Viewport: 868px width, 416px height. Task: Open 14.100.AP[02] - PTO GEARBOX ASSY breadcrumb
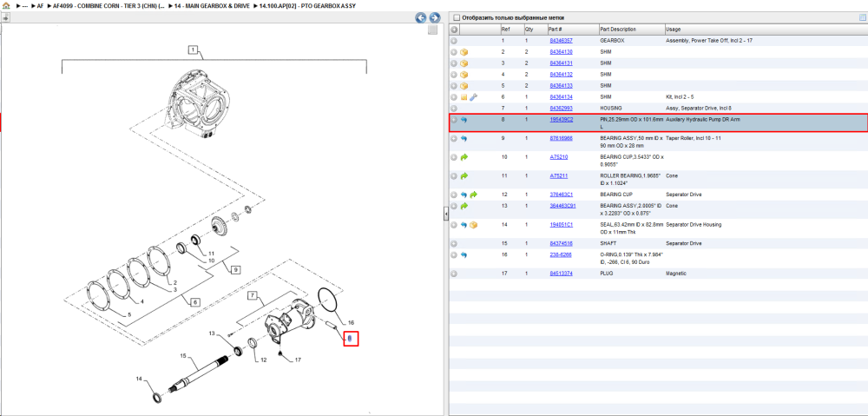[x=307, y=5]
